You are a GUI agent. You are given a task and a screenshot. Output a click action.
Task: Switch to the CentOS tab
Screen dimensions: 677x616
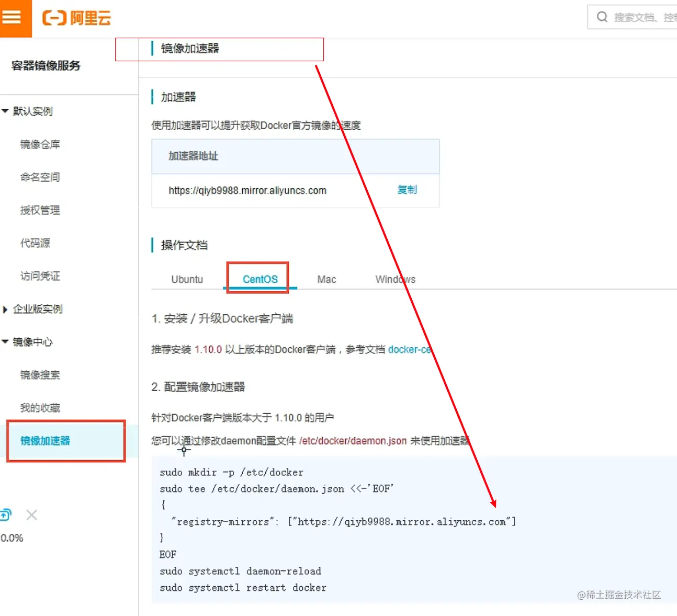[x=260, y=279]
